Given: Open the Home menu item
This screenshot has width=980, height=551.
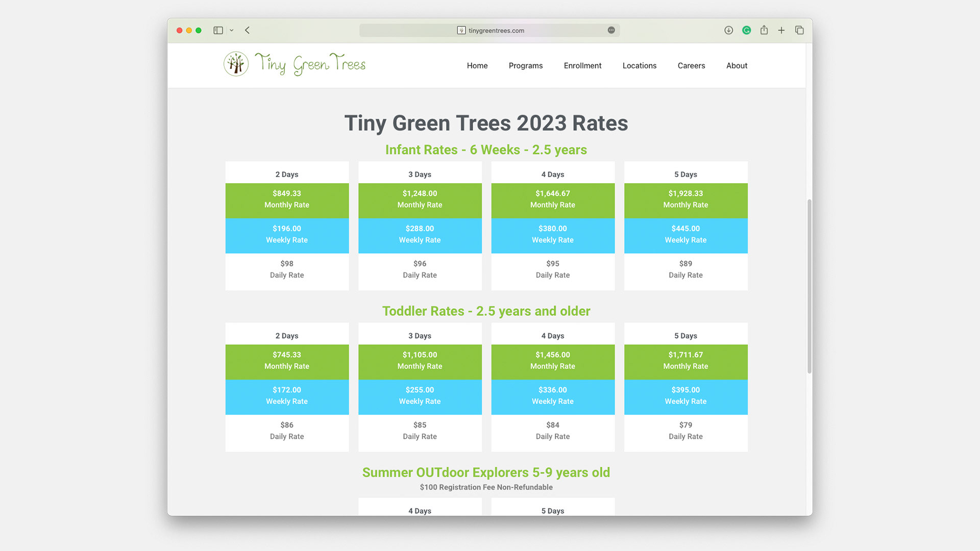Looking at the screenshot, I should pos(477,66).
